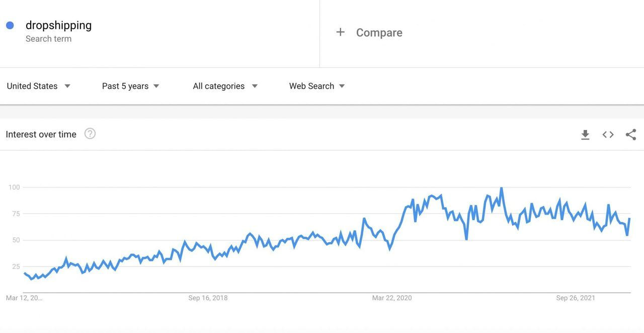644x333 pixels.
Task: Select the Sep 16, 2018 axis label
Action: pos(208,298)
